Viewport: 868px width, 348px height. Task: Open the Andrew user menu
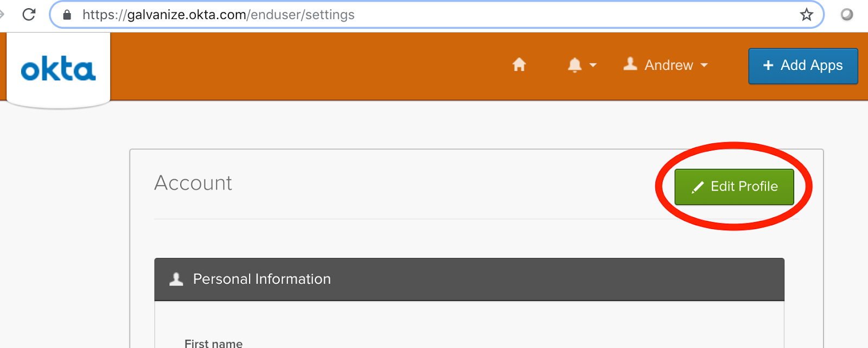[x=666, y=65]
